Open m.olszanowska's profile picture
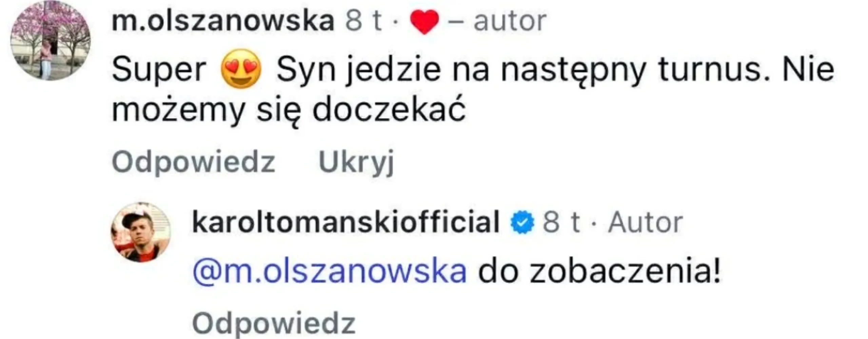868x339 pixels. [x=51, y=41]
